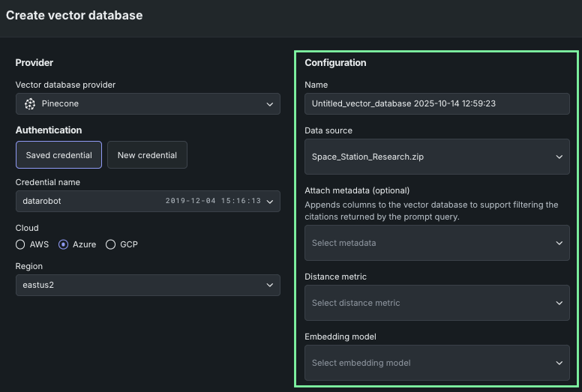
Task: Select the AWS cloud radio button
Action: [20, 244]
